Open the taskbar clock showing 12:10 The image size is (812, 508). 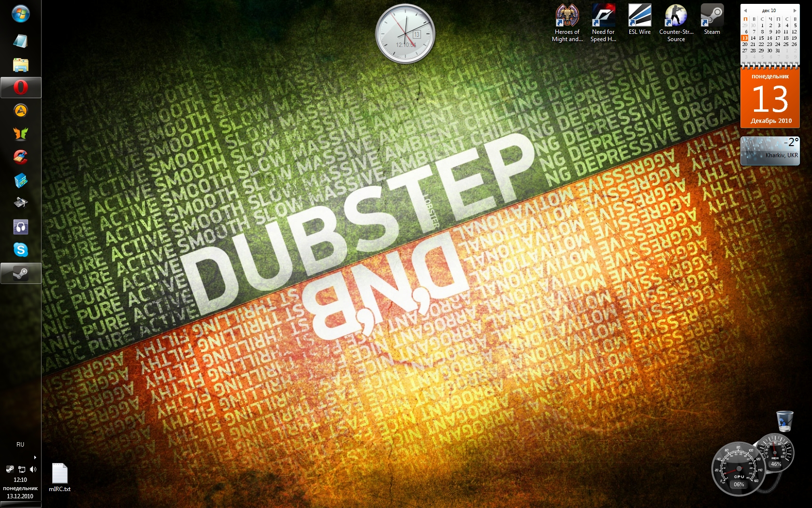[20, 480]
